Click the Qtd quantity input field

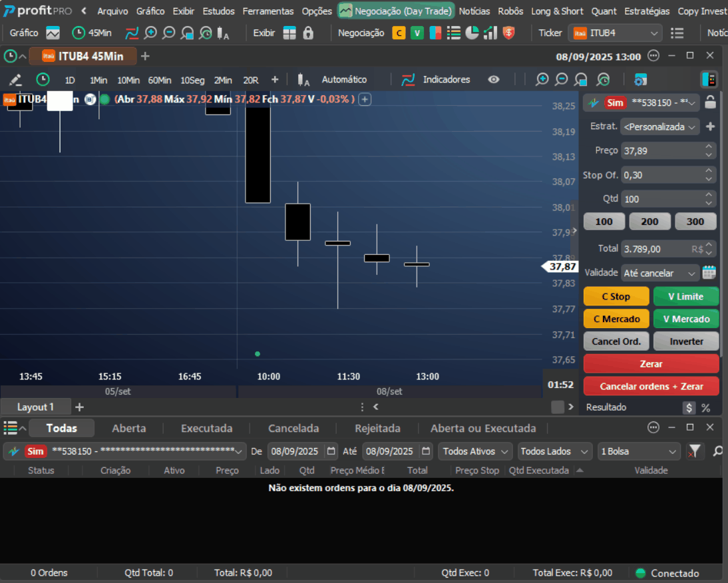click(x=662, y=199)
